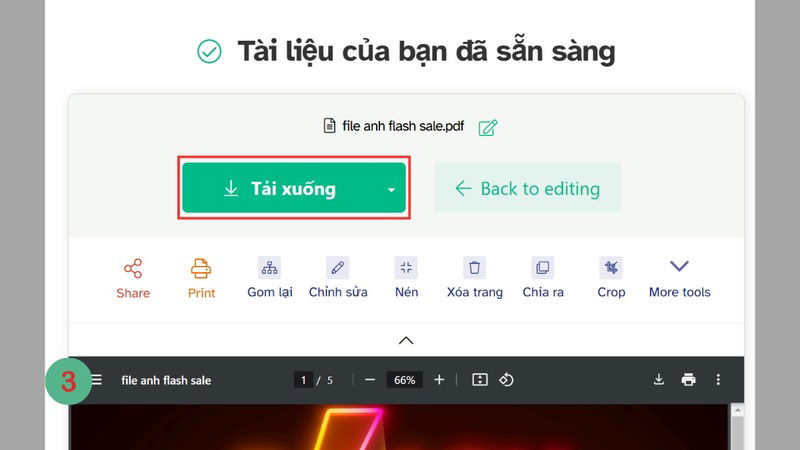Select the Chia ra split tool

543,268
